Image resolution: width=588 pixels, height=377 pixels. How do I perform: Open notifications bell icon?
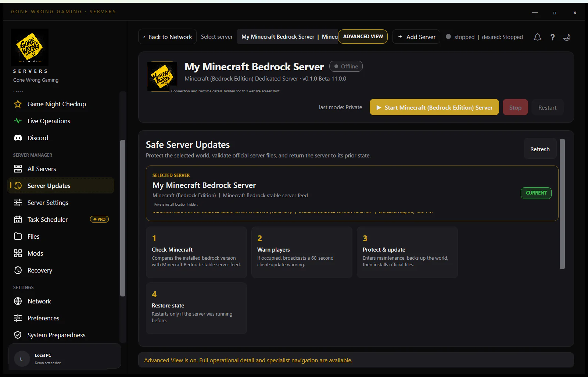[538, 37]
